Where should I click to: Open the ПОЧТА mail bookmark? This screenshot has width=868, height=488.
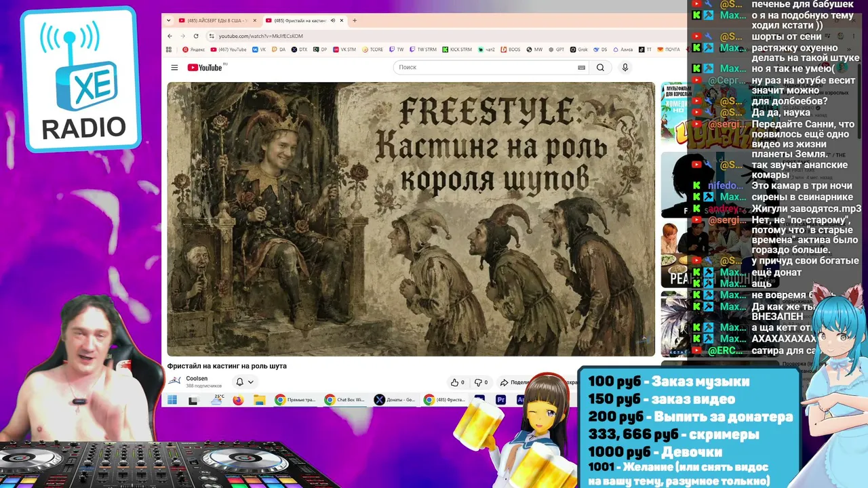point(669,49)
